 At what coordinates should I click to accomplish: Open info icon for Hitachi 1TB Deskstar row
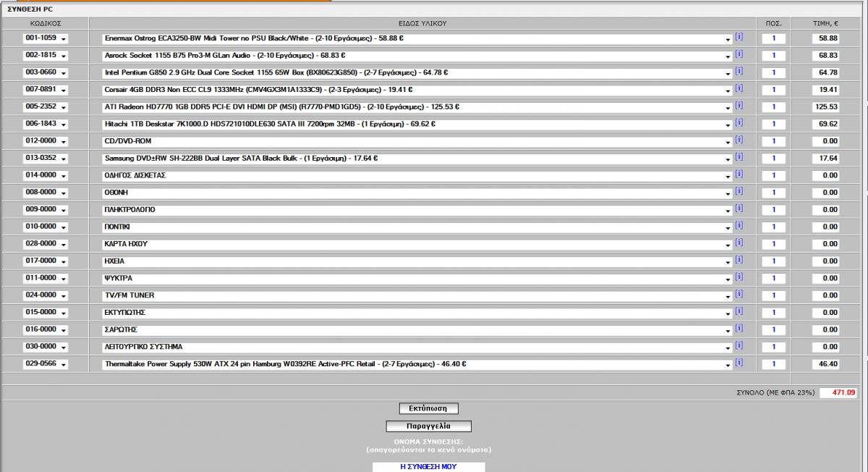(739, 123)
